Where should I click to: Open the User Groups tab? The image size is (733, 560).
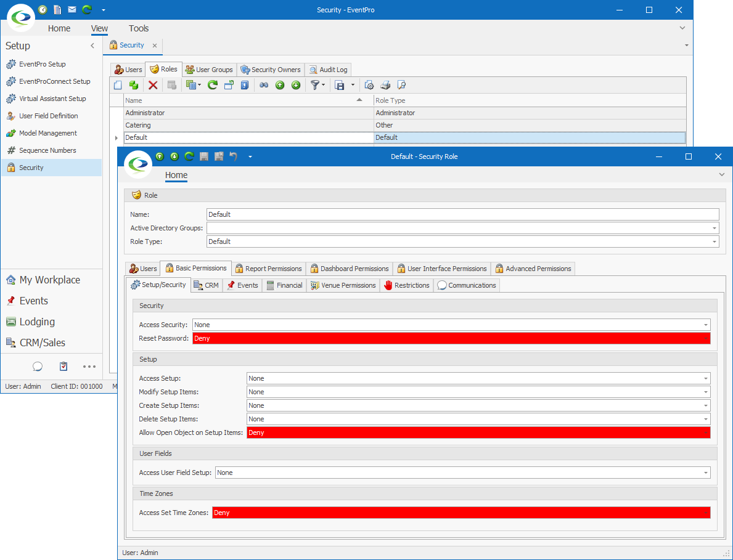(208, 70)
